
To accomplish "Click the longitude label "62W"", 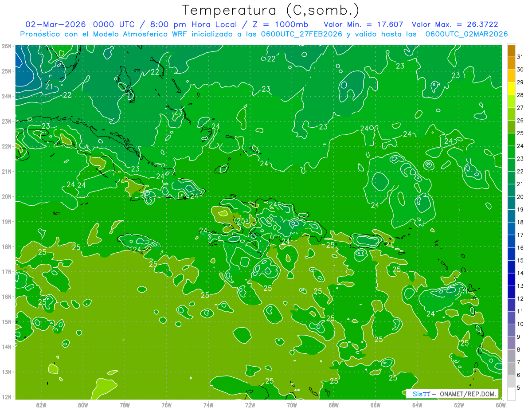I will (459, 405).
